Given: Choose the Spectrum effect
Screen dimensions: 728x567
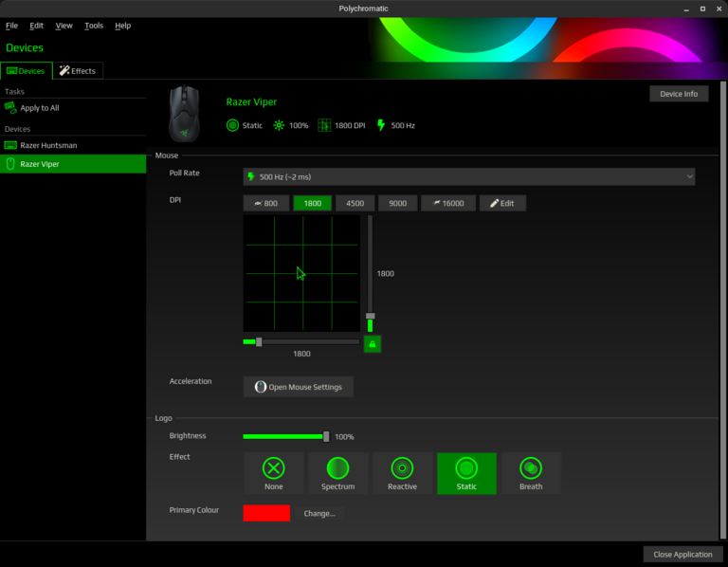Looking at the screenshot, I should click(x=337, y=473).
